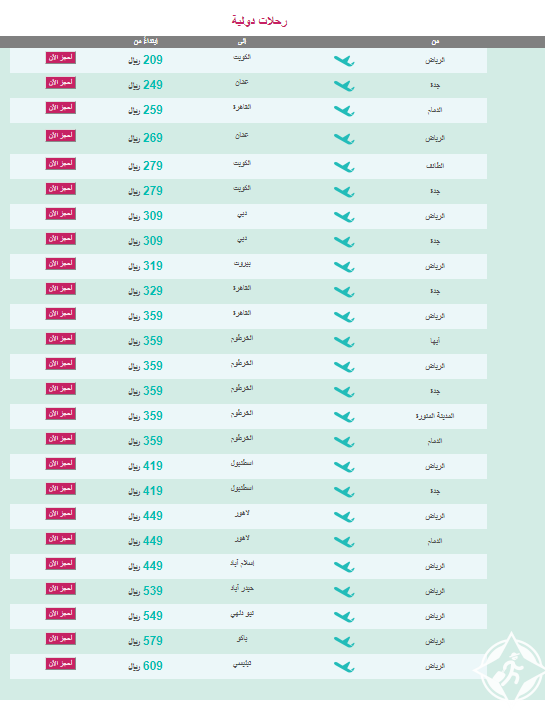This screenshot has width=556, height=710.
Task: Click the airplane icon beside the 319 riyal fare
Action: [344, 267]
